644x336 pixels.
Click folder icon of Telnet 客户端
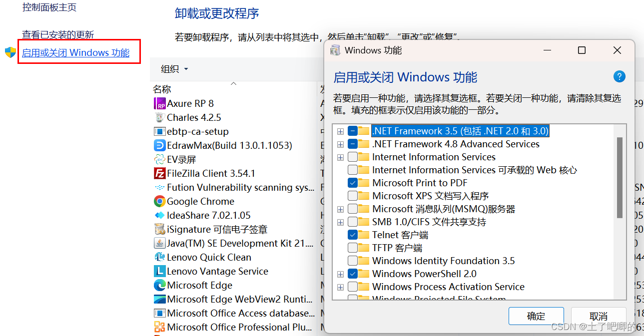click(364, 235)
